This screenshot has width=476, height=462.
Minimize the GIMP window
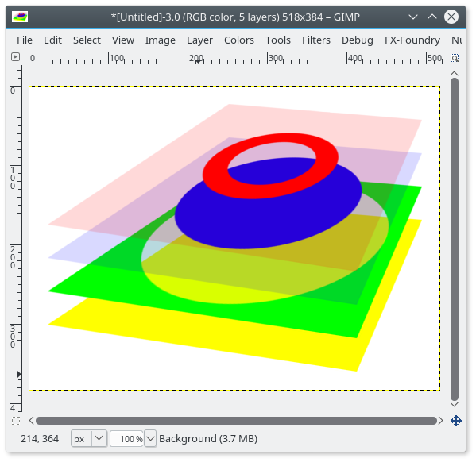click(413, 17)
